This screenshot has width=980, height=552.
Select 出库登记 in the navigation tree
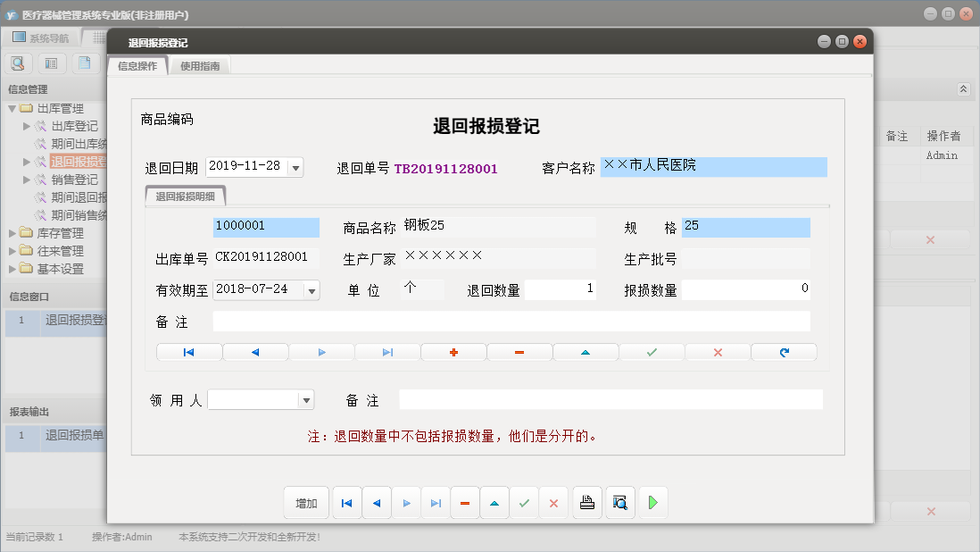(x=74, y=126)
